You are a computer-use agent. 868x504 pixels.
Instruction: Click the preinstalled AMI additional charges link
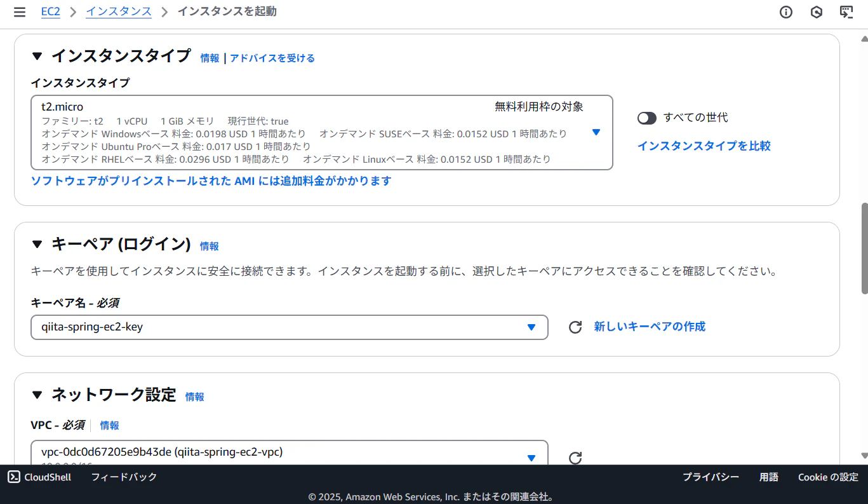(211, 181)
